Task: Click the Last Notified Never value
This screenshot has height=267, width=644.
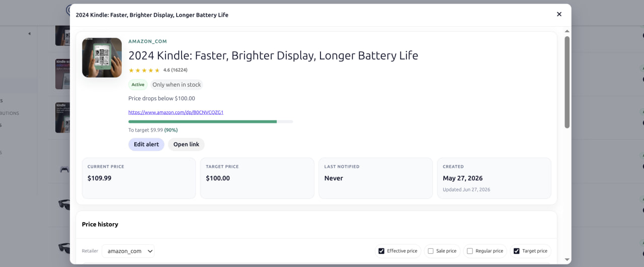Action: 334,178
